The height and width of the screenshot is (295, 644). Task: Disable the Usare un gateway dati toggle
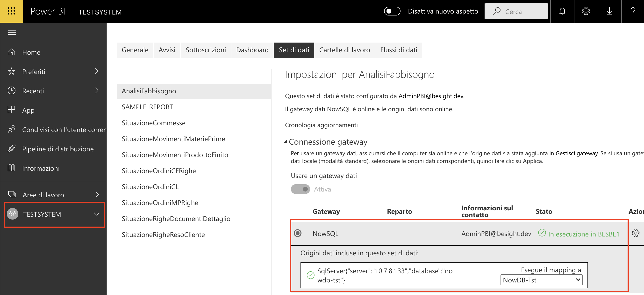coord(300,189)
